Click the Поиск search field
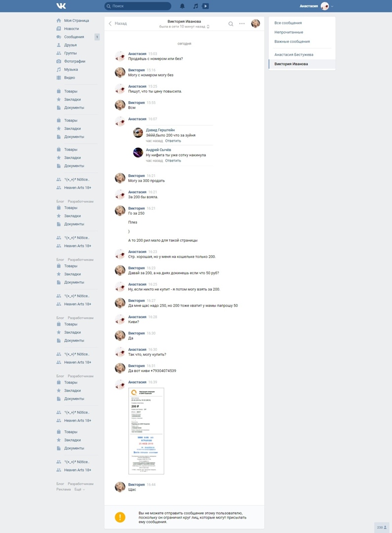This screenshot has width=392, height=533. click(138, 6)
